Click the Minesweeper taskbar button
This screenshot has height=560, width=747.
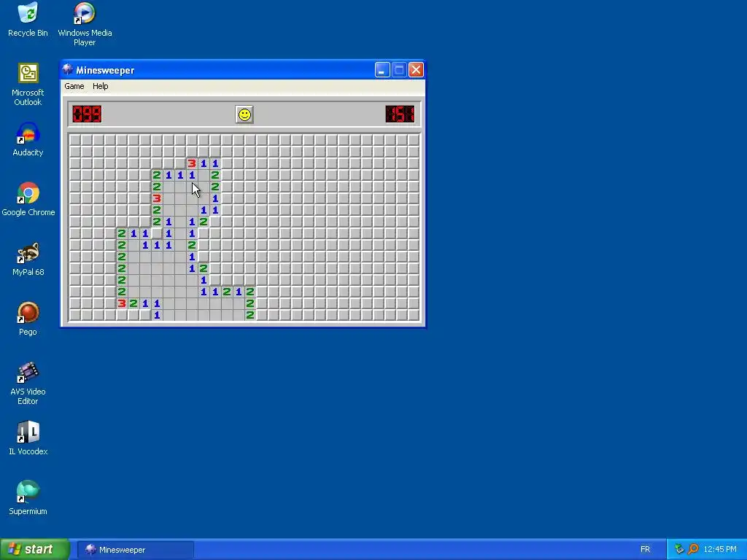pos(135,550)
